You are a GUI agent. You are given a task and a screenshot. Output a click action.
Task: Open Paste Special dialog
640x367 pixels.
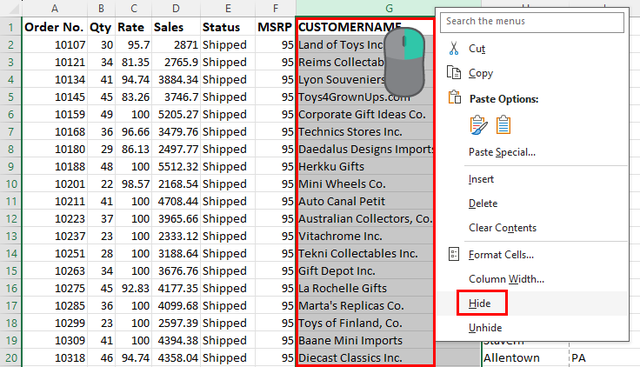502,152
